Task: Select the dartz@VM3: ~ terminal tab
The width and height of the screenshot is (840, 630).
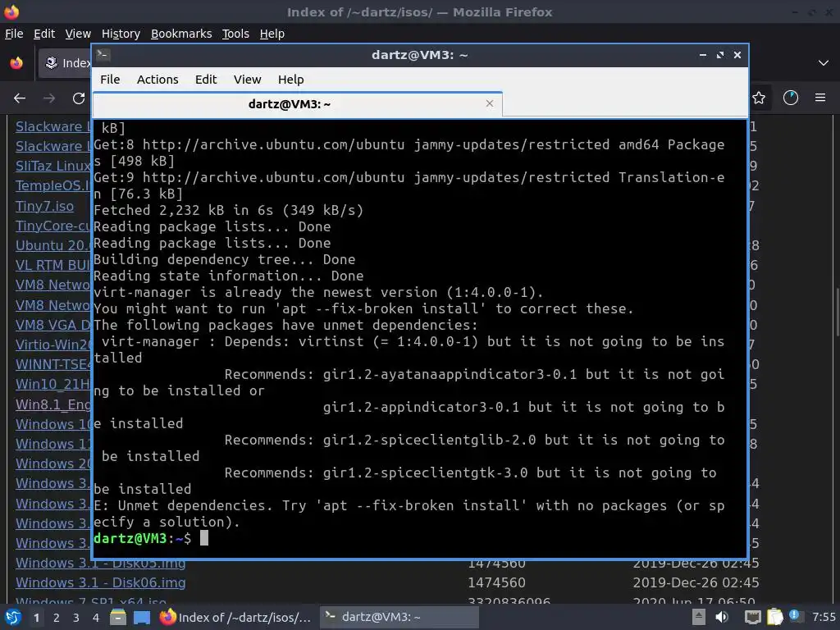Action: pos(297,104)
